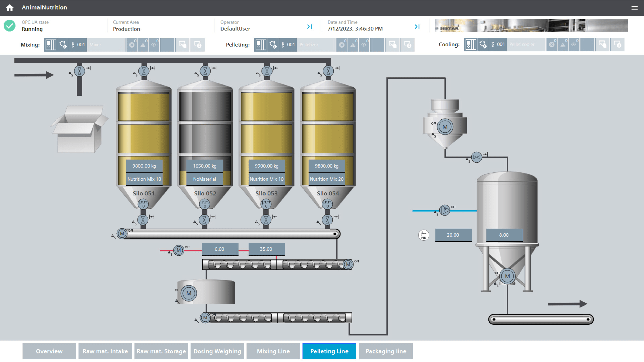
Task: Select the cooler water pump icon
Action: coord(445,210)
